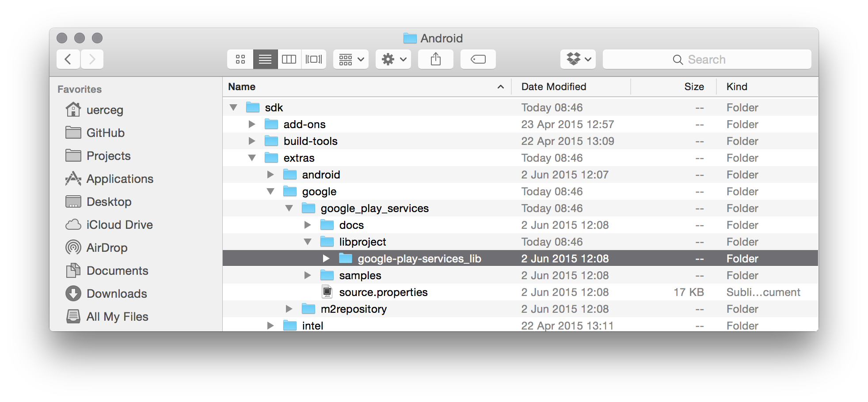Open Documents in sidebar

(107, 270)
